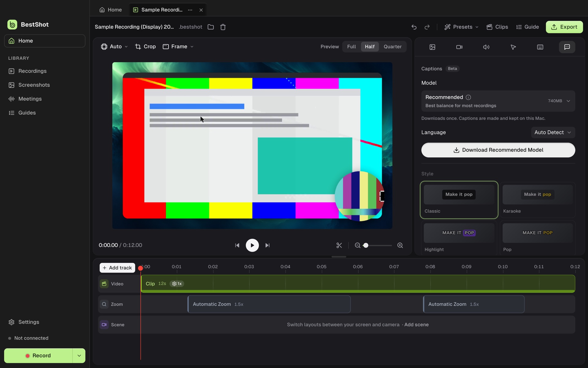Open the background image panel tab
Screen dimensions: 588x368
coord(432,47)
